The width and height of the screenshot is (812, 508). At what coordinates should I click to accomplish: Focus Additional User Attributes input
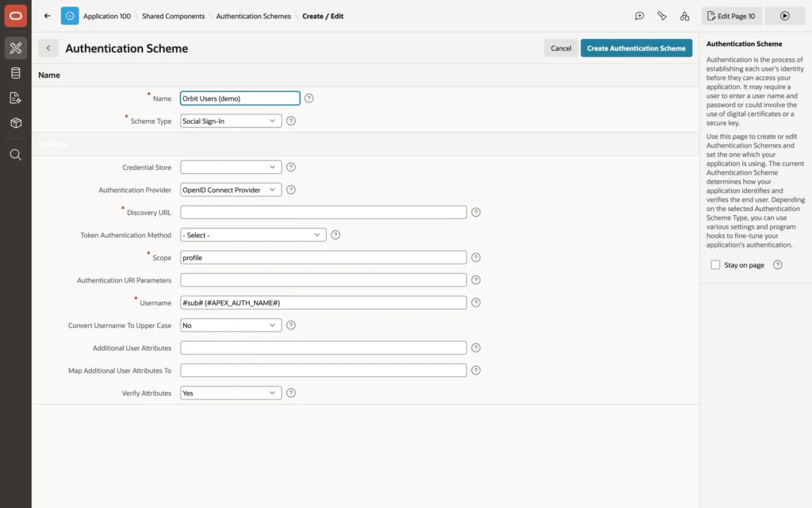[324, 348]
